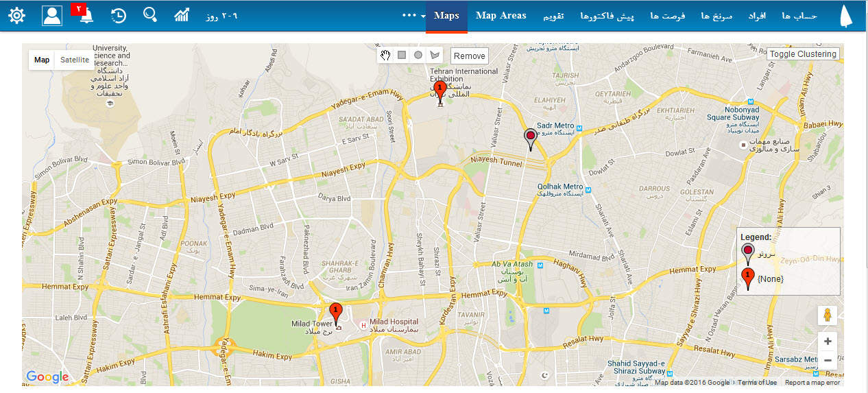Click the Google logo on map
Viewport: 868px width, 393px height.
click(47, 377)
